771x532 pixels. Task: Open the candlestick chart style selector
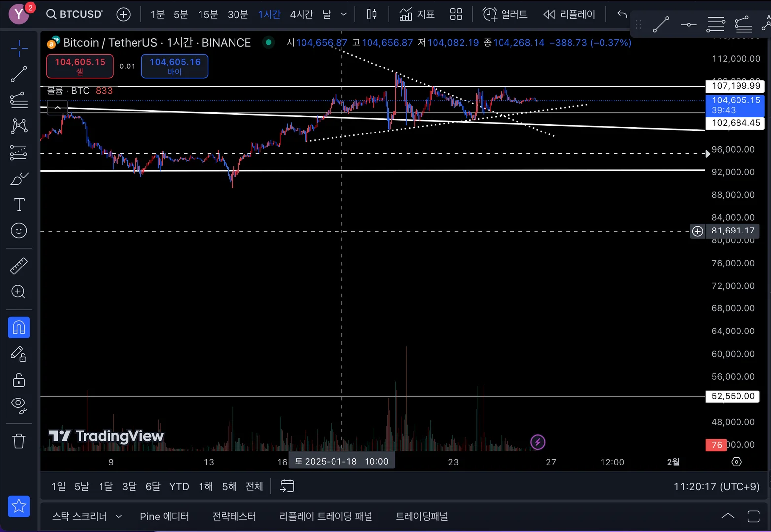372,14
